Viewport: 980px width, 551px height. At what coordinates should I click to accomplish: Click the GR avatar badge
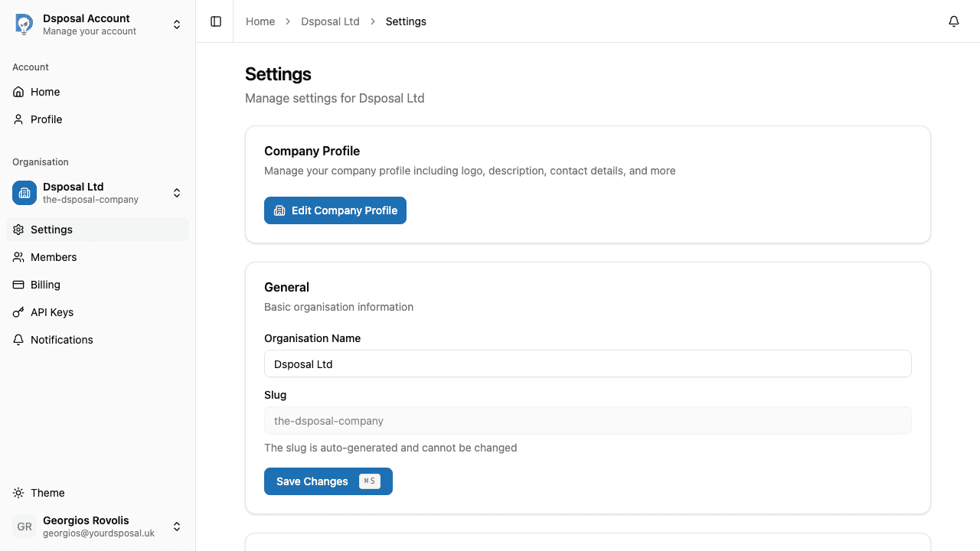24,527
